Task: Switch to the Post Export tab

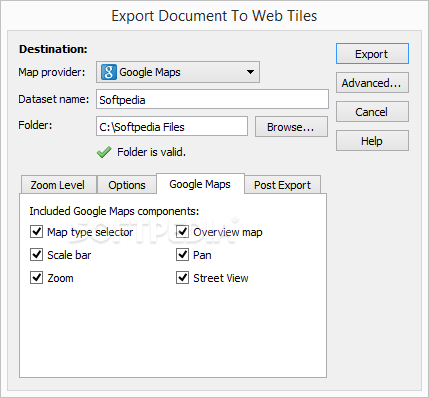Action: (283, 185)
